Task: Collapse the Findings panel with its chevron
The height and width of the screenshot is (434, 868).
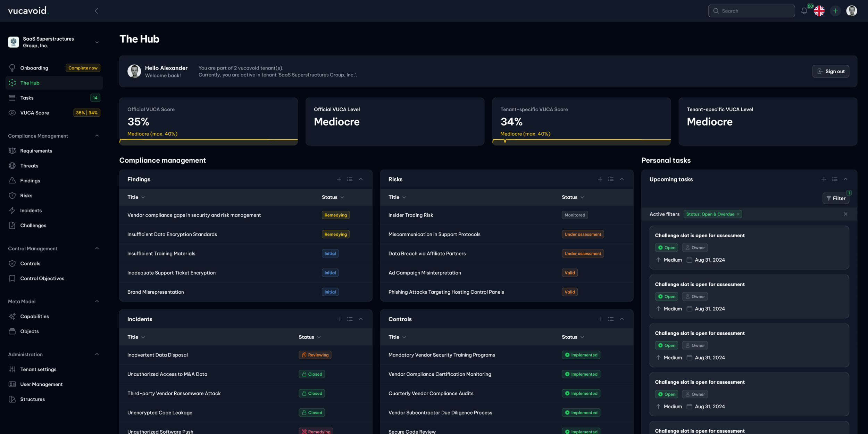Action: pyautogui.click(x=360, y=179)
